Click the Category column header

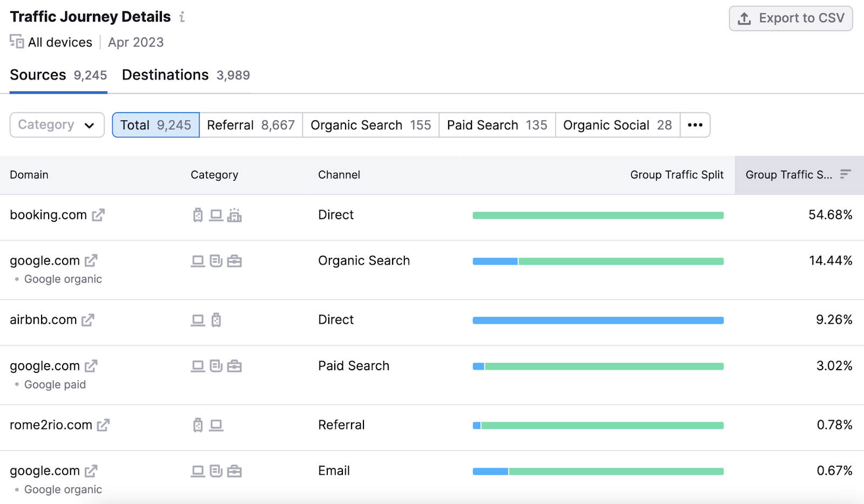[214, 175]
